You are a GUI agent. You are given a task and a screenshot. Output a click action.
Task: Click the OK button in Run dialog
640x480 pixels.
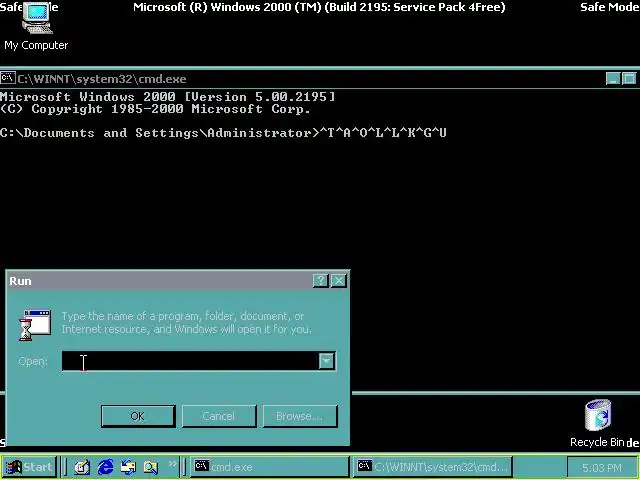tap(138, 416)
